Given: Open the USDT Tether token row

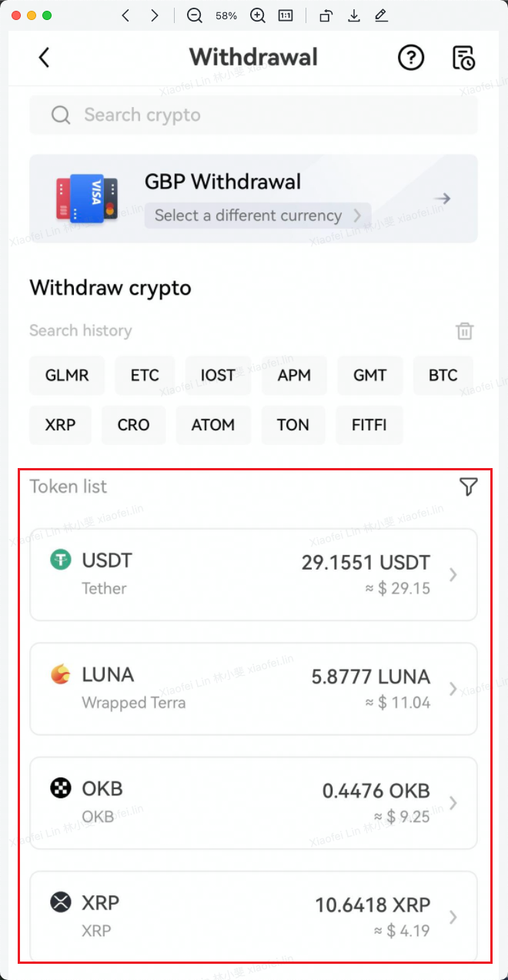Looking at the screenshot, I should (x=253, y=574).
